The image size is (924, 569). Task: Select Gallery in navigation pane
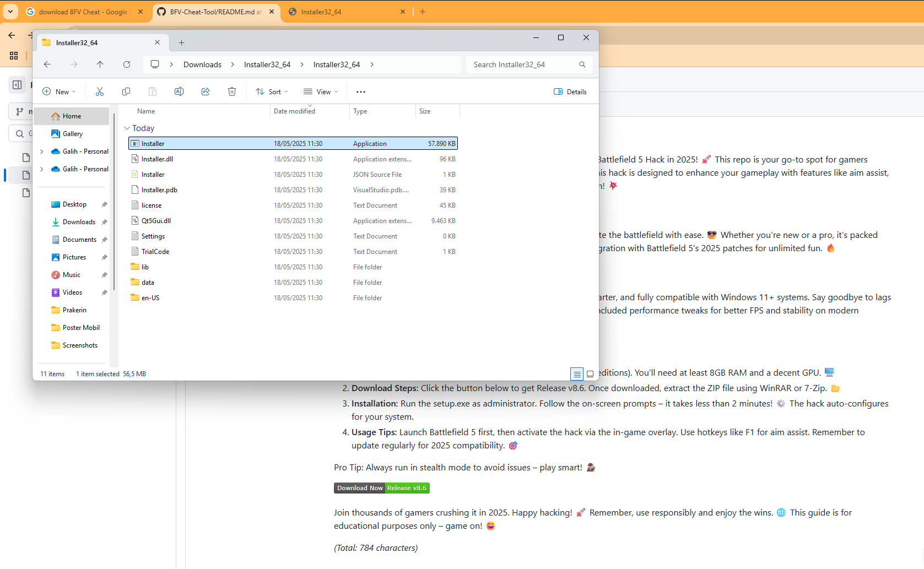(x=72, y=134)
